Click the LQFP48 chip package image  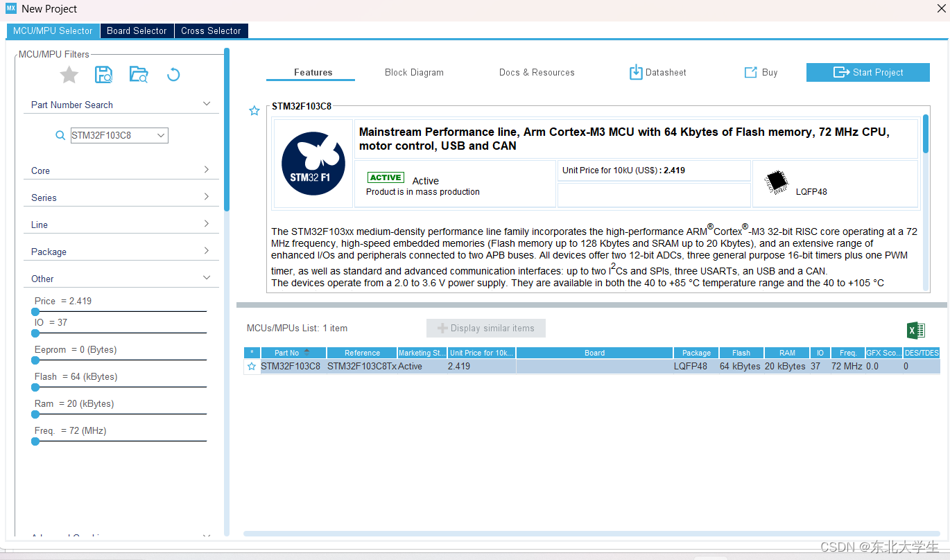[x=777, y=182]
